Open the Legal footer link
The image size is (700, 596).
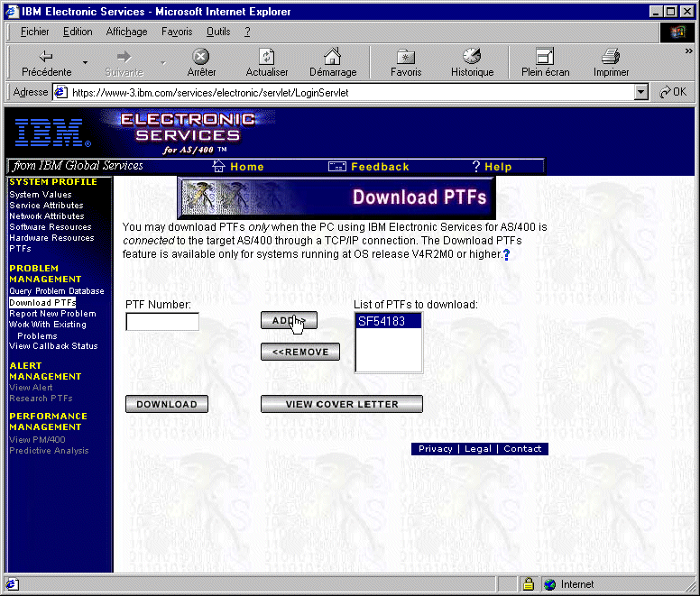[x=478, y=449]
